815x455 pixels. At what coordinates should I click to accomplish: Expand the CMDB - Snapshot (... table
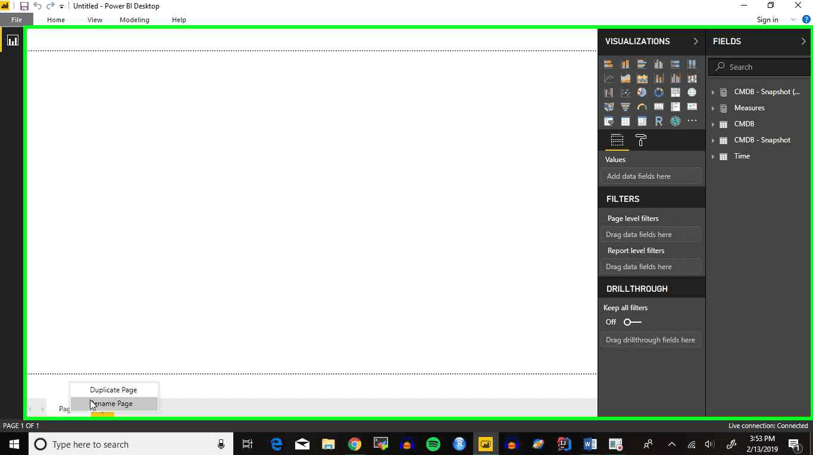click(x=713, y=92)
